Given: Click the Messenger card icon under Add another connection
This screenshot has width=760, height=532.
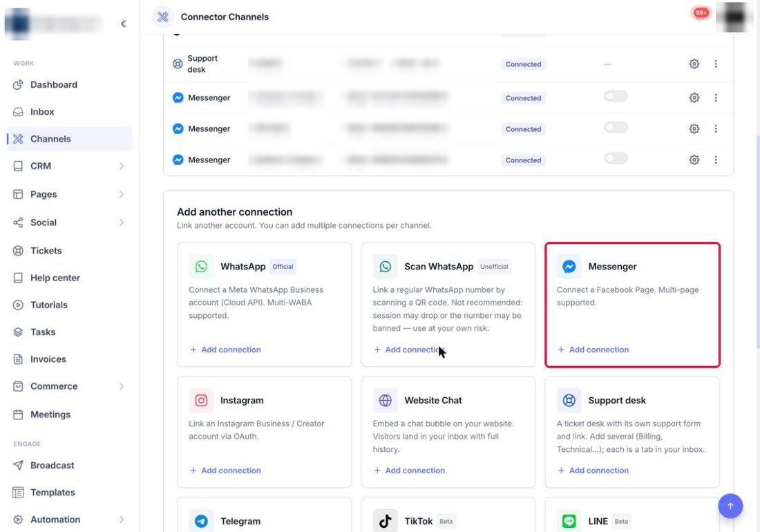Looking at the screenshot, I should (569, 267).
